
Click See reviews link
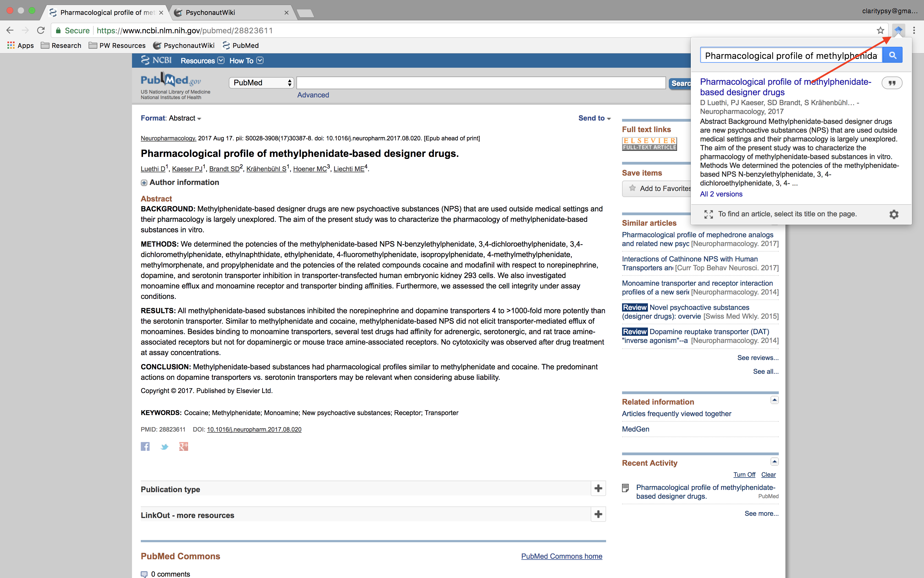tap(758, 358)
